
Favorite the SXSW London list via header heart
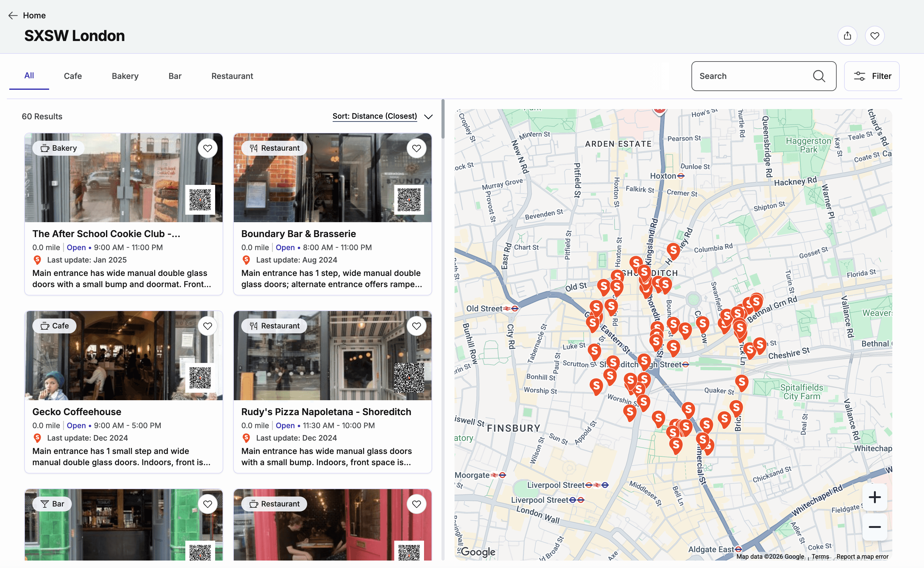874,36
